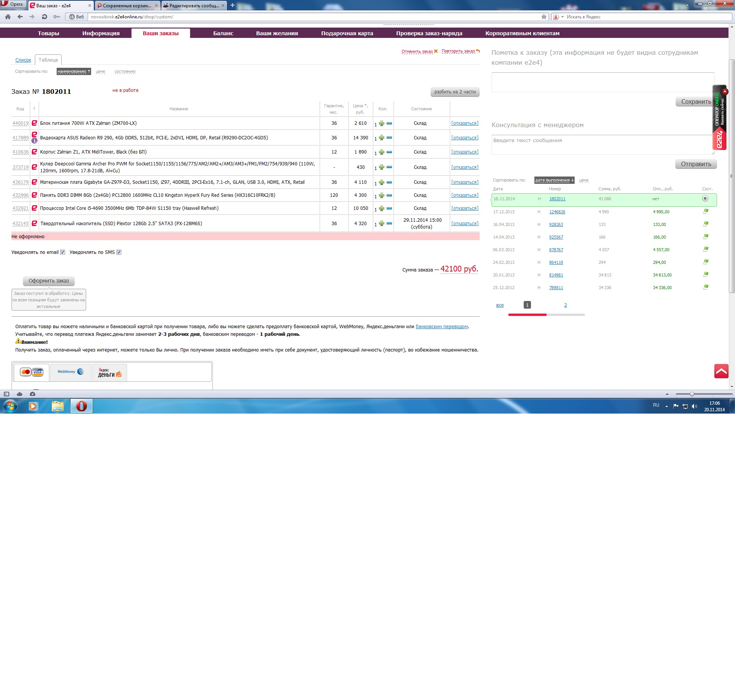
Task: Select Yandex Money payment option
Action: [109, 373]
